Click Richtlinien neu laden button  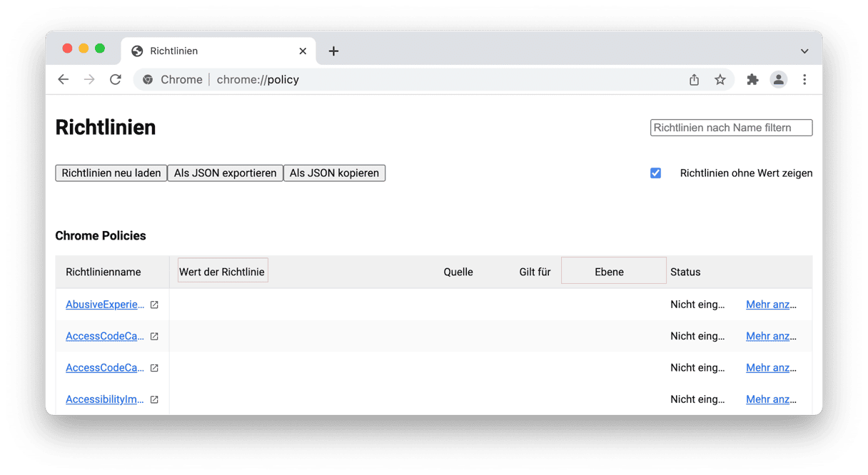click(x=111, y=173)
